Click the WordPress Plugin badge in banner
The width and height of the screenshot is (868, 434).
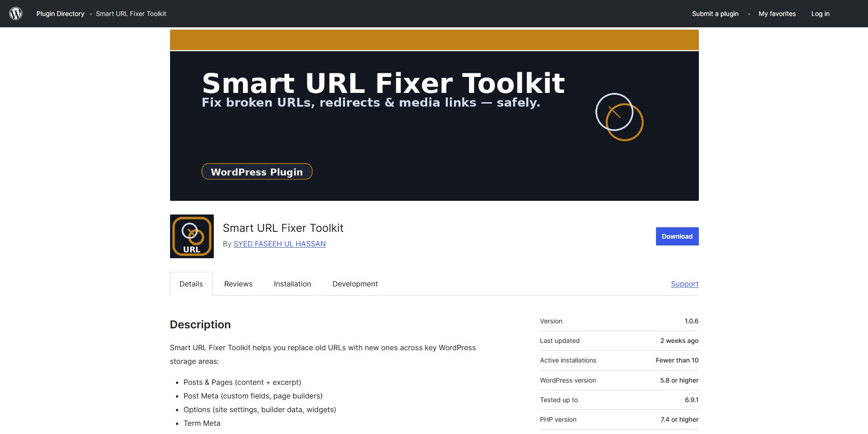point(257,172)
